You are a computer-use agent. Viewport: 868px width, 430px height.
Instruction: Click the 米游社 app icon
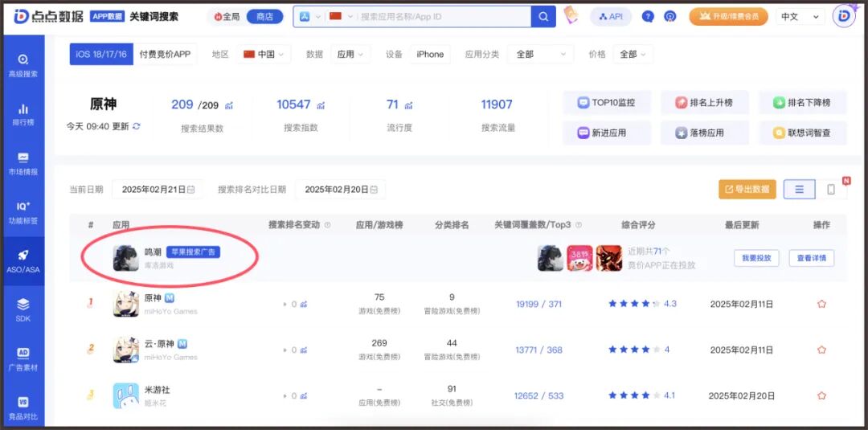(x=125, y=395)
